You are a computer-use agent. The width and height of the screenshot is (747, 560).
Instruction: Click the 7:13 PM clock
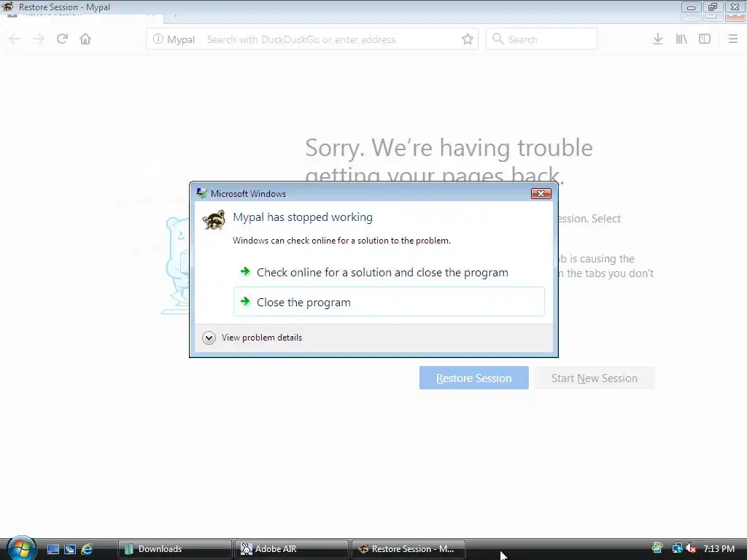pos(719,549)
